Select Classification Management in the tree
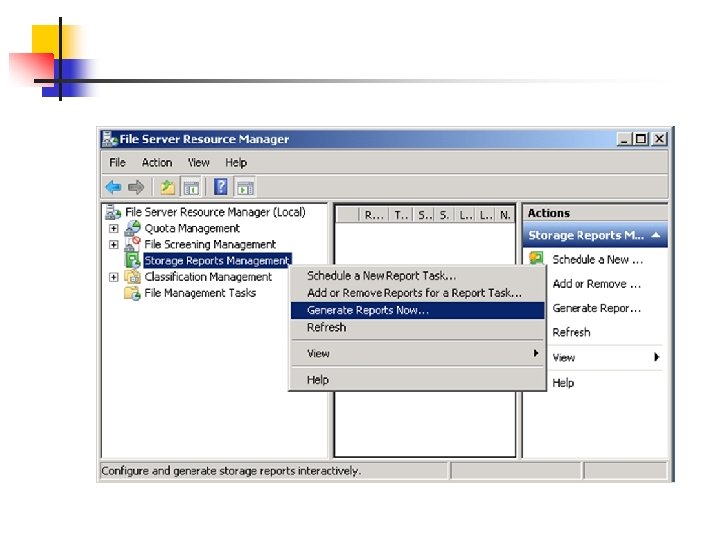 click(208, 277)
